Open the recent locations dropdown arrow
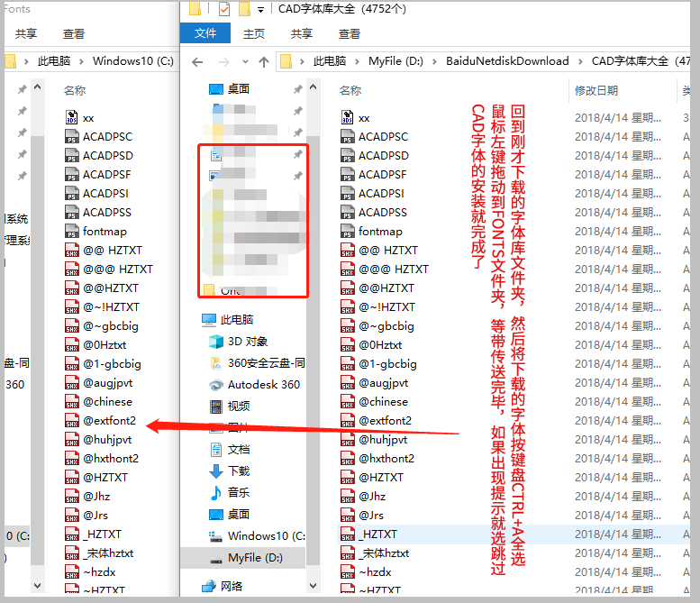This screenshot has width=700, height=603. pos(245,61)
